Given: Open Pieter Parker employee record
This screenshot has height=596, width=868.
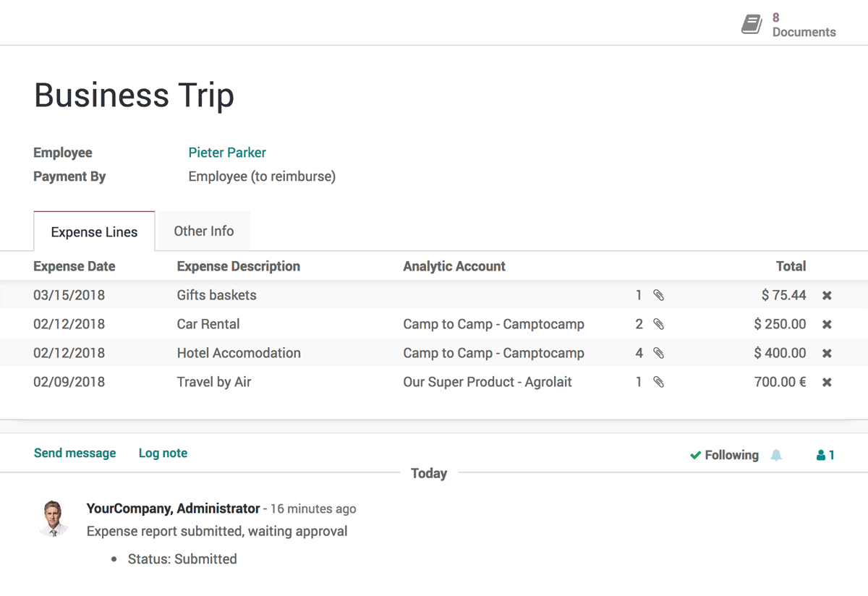Looking at the screenshot, I should point(227,153).
